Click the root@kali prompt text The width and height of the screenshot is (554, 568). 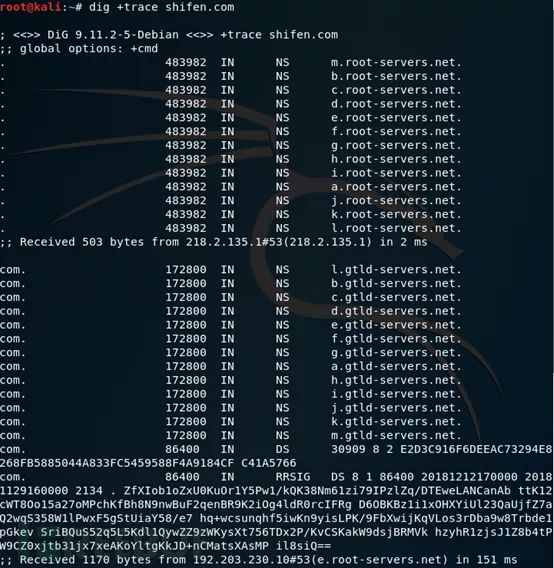[31, 7]
